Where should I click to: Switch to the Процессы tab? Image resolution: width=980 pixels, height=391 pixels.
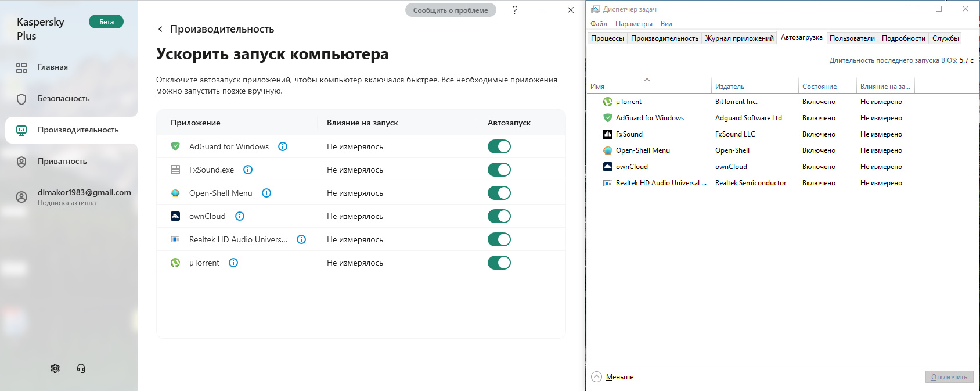607,38
